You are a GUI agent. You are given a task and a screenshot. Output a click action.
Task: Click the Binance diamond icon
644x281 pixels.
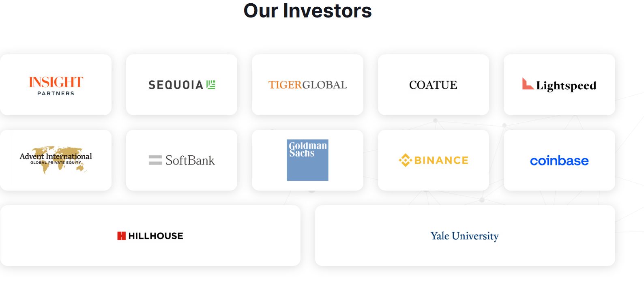coord(405,160)
